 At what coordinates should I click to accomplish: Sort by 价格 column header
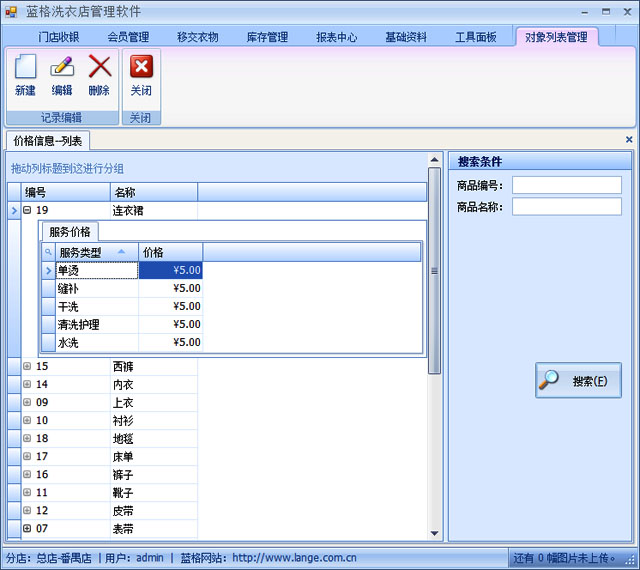pyautogui.click(x=171, y=252)
